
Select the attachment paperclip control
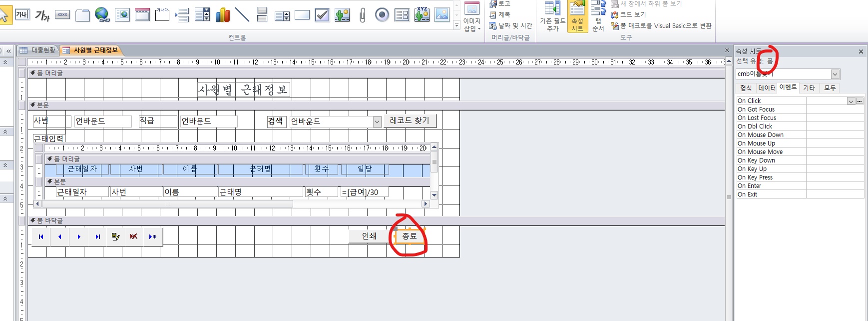(362, 15)
